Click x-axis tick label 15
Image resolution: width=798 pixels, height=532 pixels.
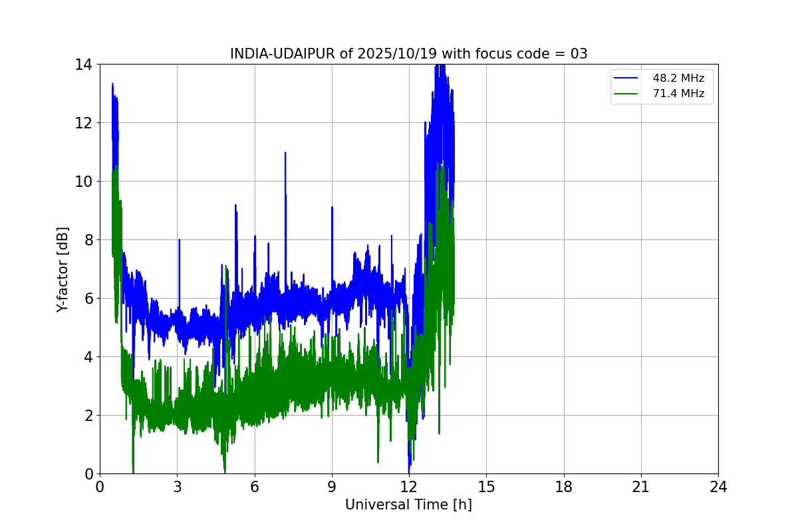(x=486, y=487)
